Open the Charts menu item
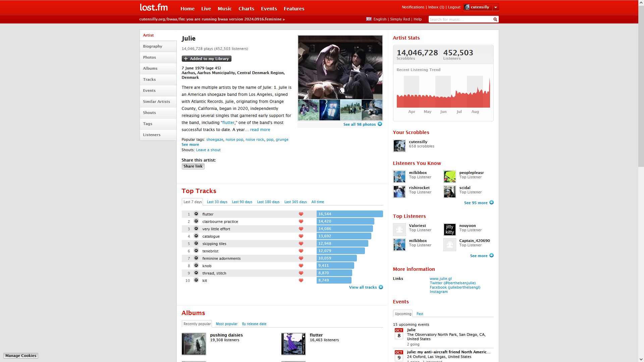644x362 pixels. (246, 9)
